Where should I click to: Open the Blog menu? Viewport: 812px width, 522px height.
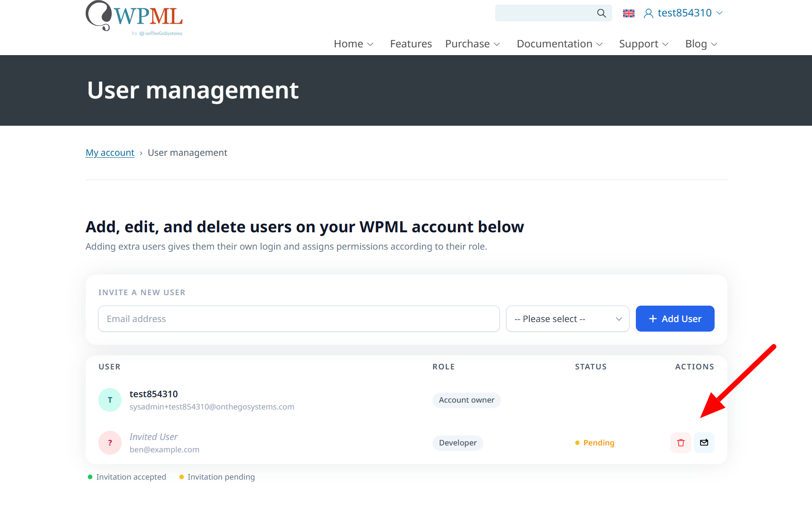point(701,44)
